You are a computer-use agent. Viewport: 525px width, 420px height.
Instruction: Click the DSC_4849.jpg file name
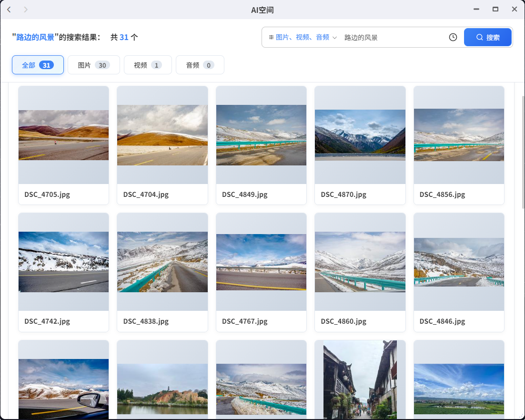[245, 195]
